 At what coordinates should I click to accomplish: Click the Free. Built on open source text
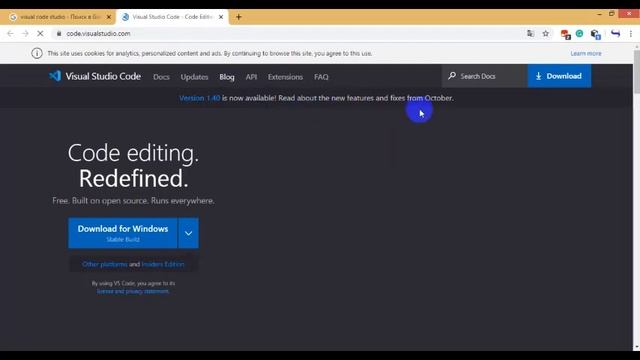coord(133,201)
